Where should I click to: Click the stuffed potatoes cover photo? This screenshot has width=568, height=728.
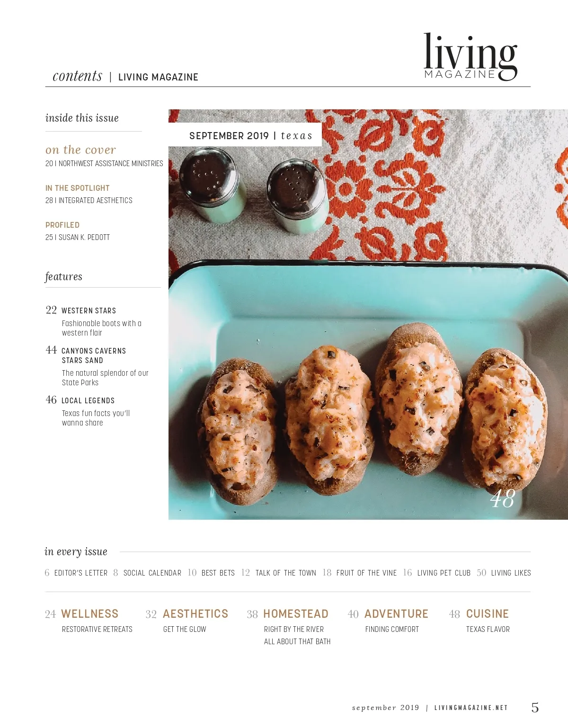click(x=368, y=314)
